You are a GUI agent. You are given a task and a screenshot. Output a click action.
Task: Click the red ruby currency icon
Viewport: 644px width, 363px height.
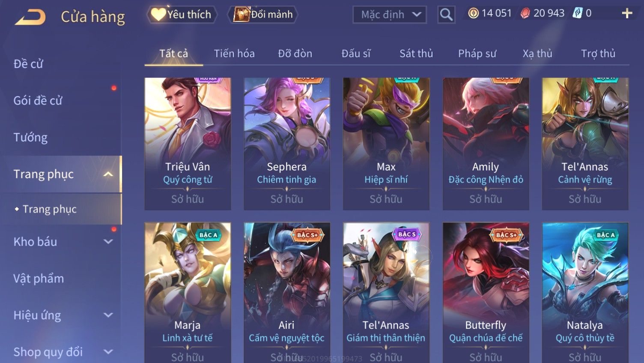[x=525, y=14]
